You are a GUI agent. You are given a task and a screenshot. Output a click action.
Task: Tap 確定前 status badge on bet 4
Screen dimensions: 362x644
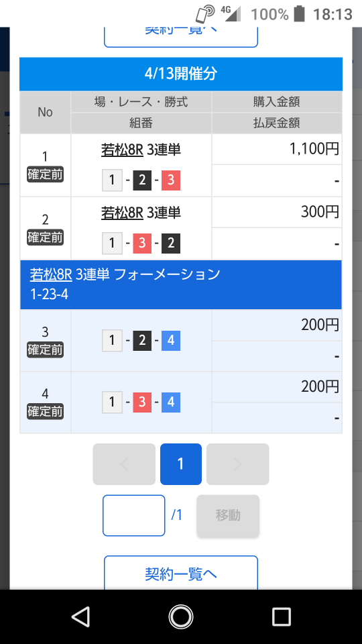[x=45, y=411]
